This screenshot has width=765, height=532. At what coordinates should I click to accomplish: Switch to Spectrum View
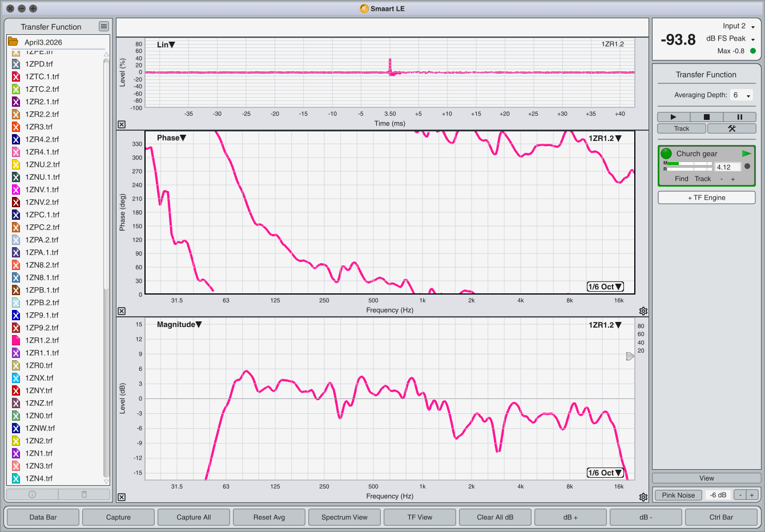[x=345, y=517]
